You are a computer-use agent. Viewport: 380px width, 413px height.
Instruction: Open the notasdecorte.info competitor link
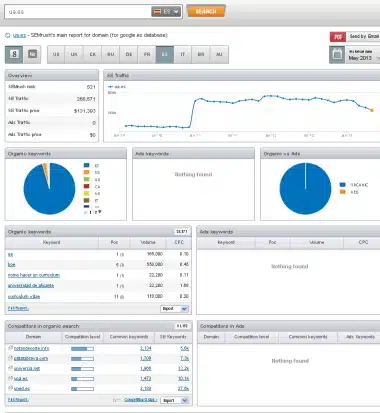(x=31, y=348)
